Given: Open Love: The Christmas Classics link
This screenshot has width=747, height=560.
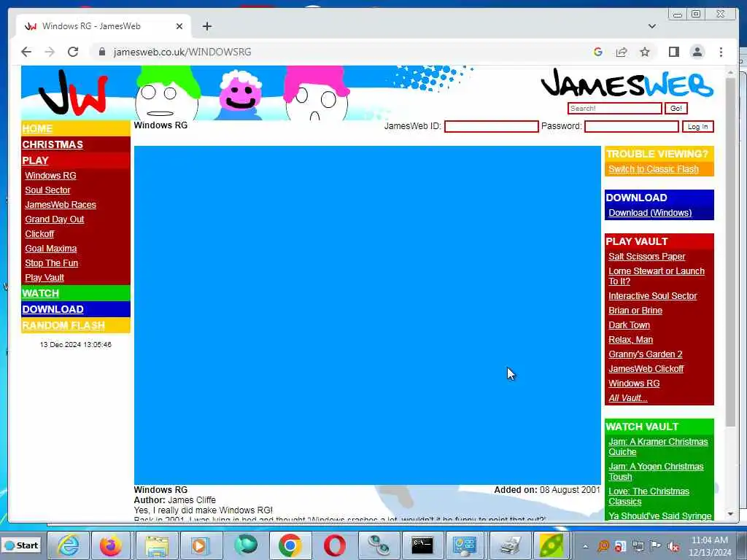Looking at the screenshot, I should [649, 496].
